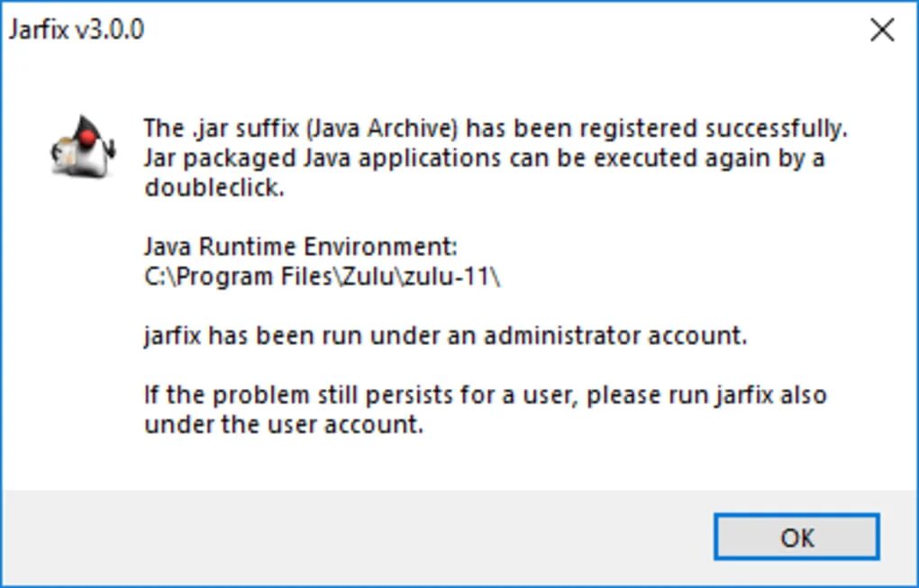Click the 'Java Runtime Environment:' label

click(x=301, y=246)
